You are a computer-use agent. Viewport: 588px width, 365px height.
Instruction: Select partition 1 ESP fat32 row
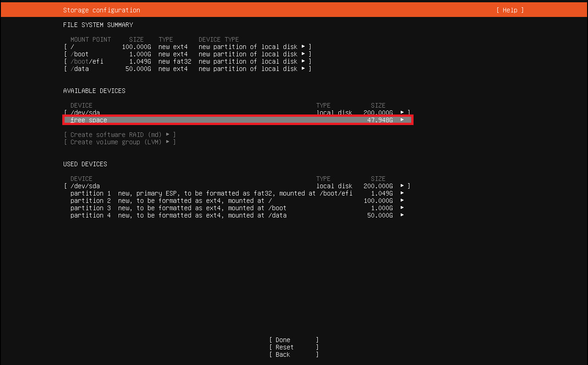point(237,193)
